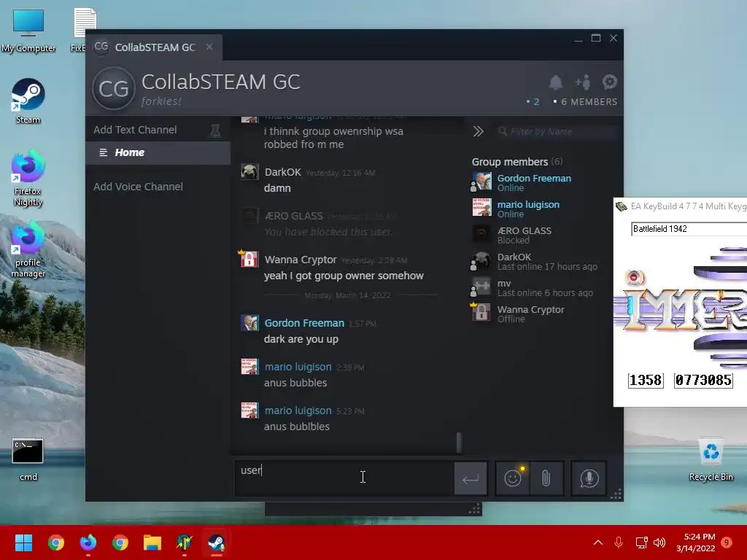Collapse the member list with double chevron

pos(478,131)
